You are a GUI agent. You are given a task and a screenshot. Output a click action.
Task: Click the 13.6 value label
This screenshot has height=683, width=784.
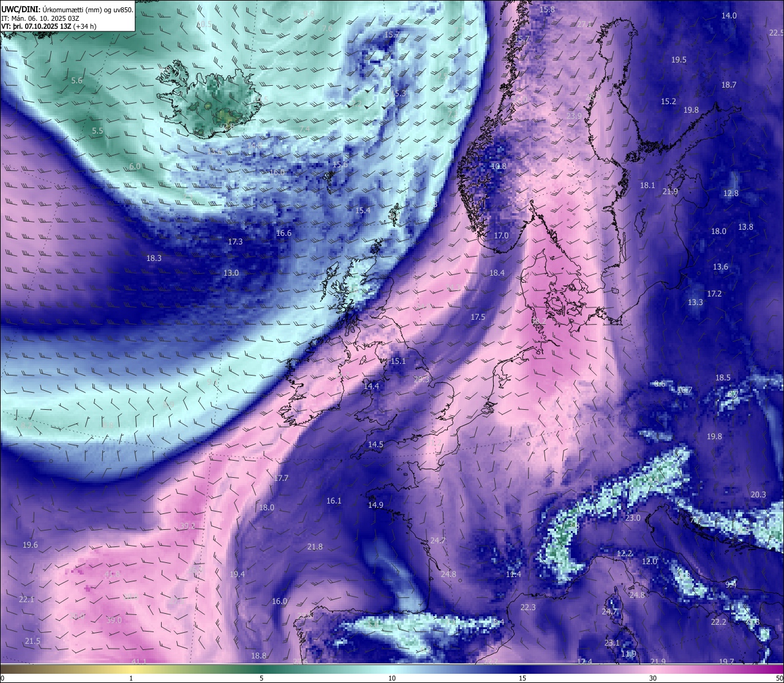(720, 266)
